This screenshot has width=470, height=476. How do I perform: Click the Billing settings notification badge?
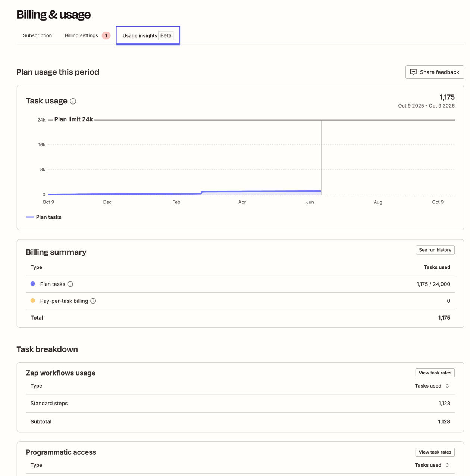(106, 35)
